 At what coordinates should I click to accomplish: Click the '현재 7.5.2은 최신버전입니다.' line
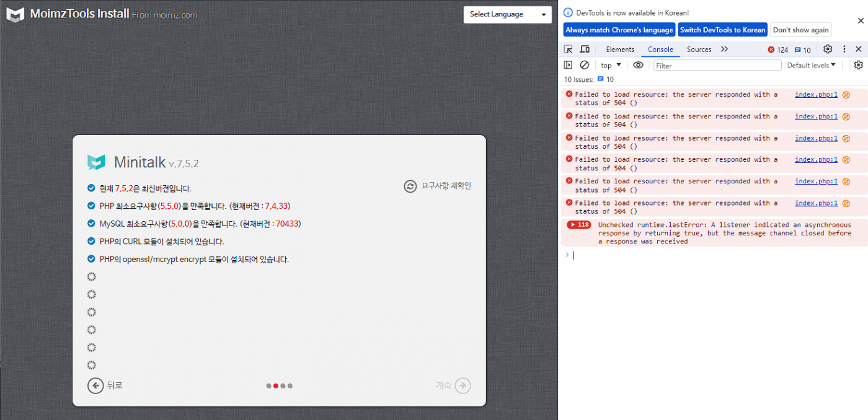(146, 188)
